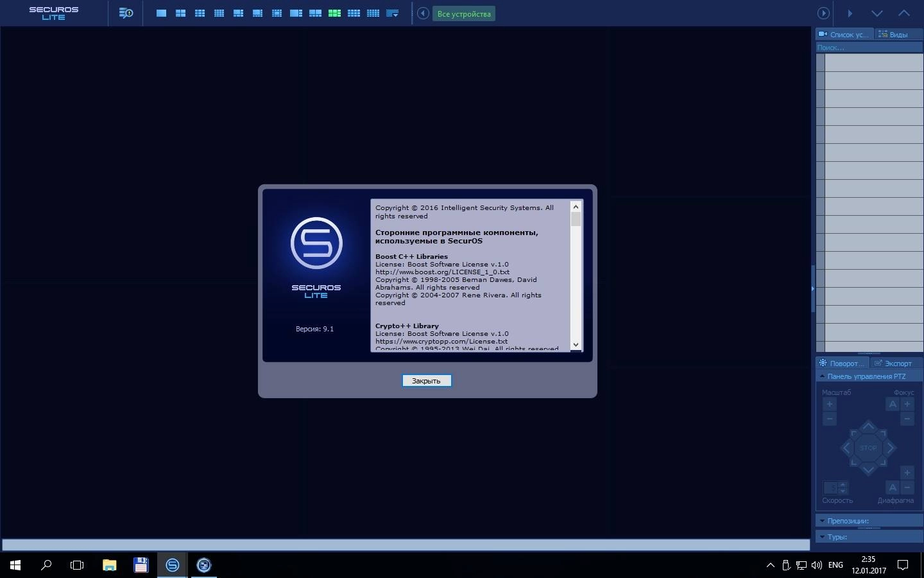Click the boost.org LICENSE_1_0.txt URL text
Screen dimensions: 924x578
(x=442, y=272)
